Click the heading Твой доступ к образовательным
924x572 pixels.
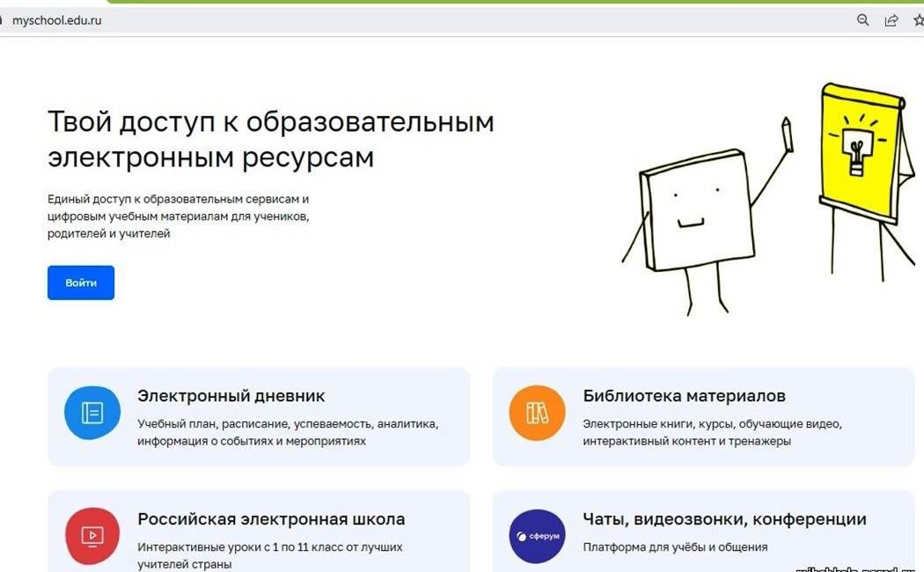tap(270, 122)
